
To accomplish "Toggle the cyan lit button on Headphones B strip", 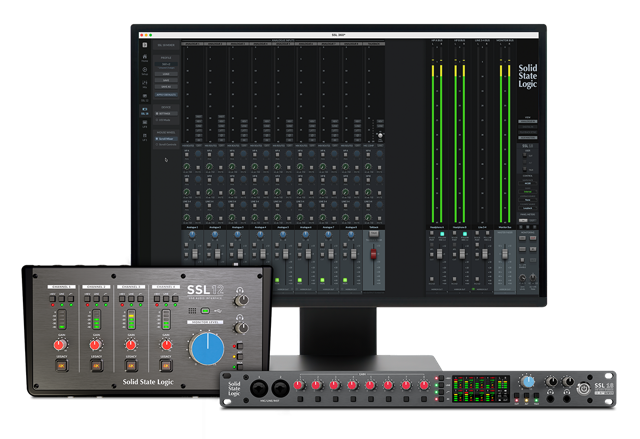I will click(465, 234).
